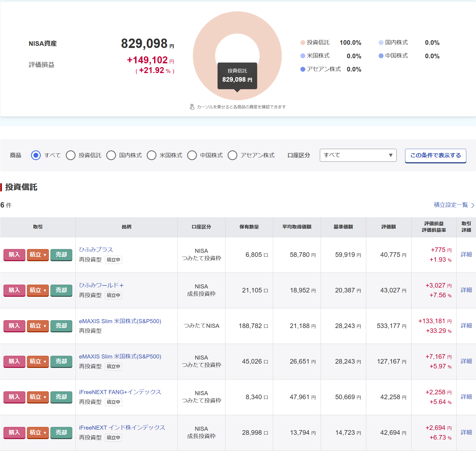Viewport: 476px width, 452px height.
Task: Click the 積立設定一覧 chevron arrow icon
Action: point(472,205)
